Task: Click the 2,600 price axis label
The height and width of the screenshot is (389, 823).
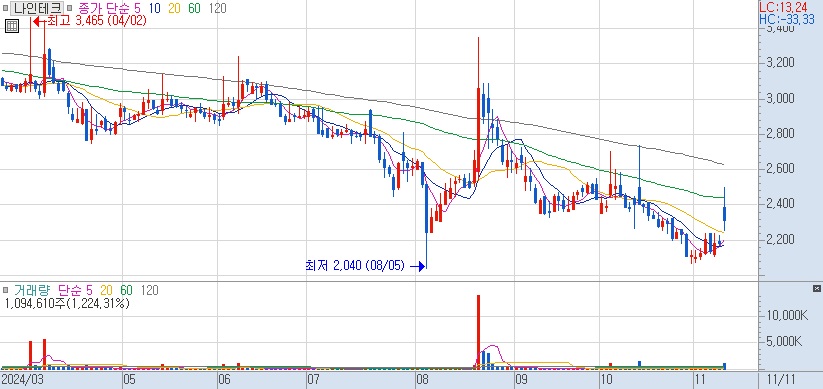Action: [780, 169]
